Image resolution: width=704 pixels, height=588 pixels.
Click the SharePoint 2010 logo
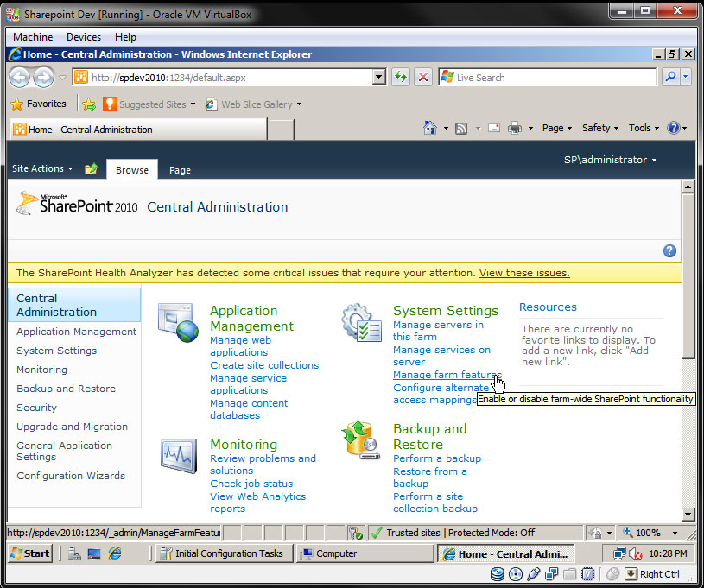coord(77,203)
